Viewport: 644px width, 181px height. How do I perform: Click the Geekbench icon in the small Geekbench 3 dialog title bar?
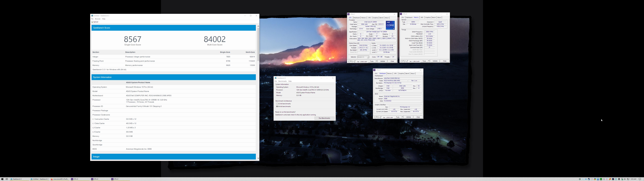click(275, 78)
